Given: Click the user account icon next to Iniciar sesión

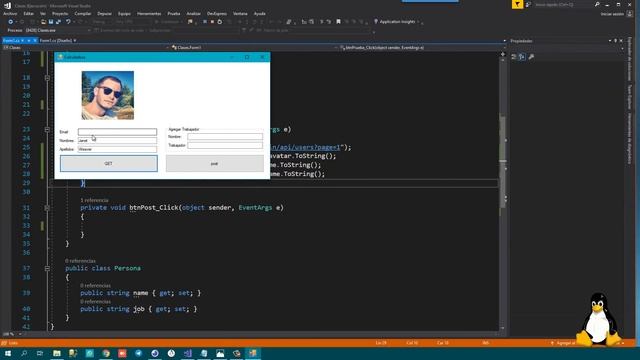Looking at the screenshot, I should tap(630, 14).
